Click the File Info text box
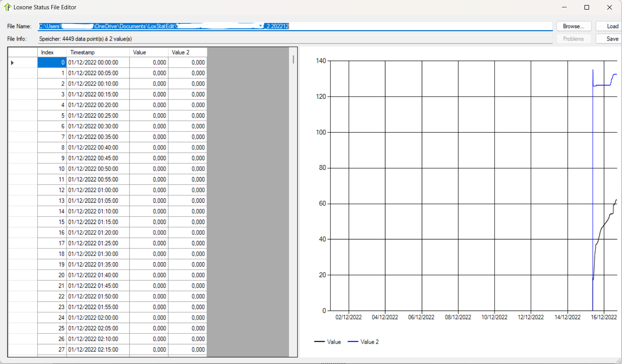 pyautogui.click(x=295, y=39)
